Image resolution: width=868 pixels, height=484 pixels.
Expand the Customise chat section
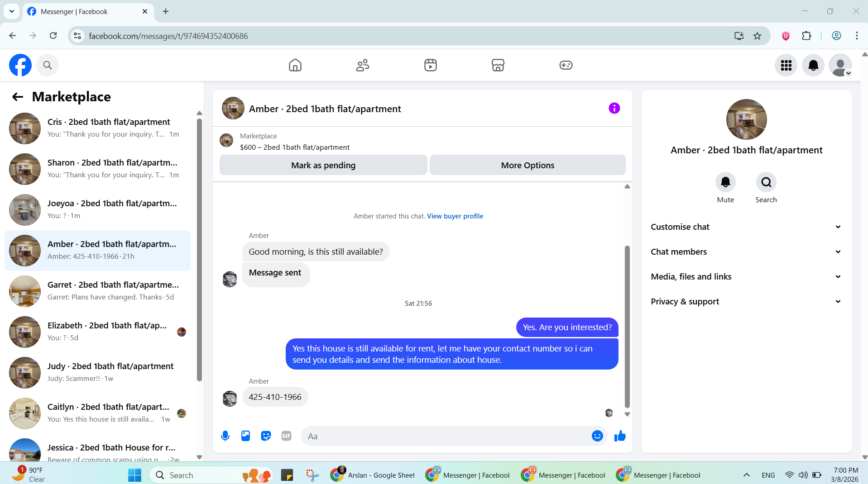pyautogui.click(x=746, y=227)
